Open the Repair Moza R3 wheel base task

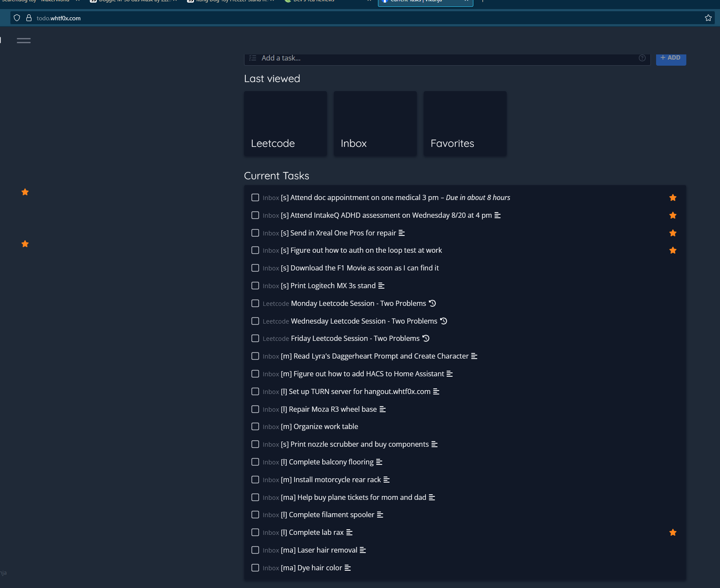333,410
